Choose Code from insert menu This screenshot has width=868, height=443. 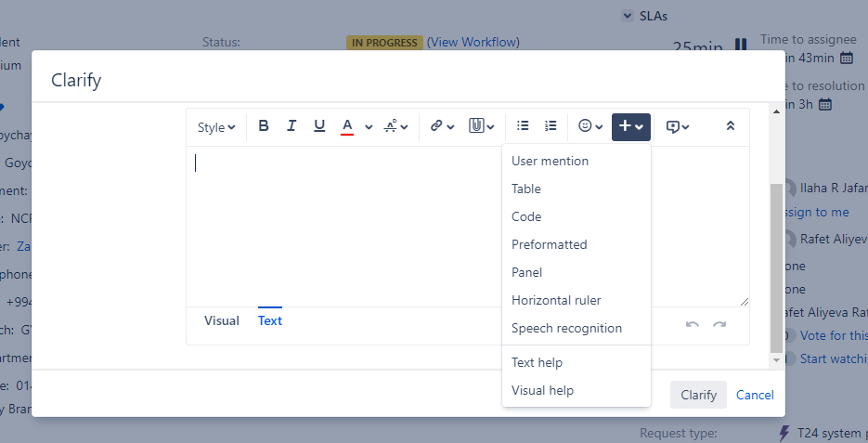click(577, 216)
